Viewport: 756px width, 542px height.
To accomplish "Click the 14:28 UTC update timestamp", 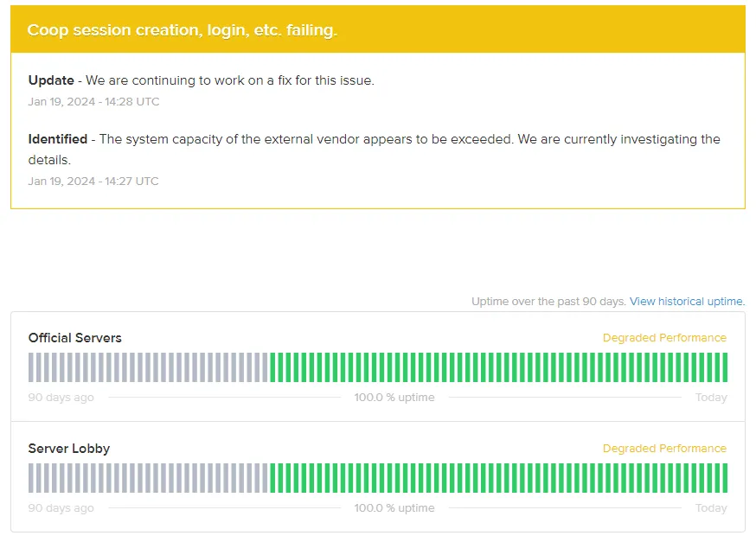I will click(x=93, y=102).
